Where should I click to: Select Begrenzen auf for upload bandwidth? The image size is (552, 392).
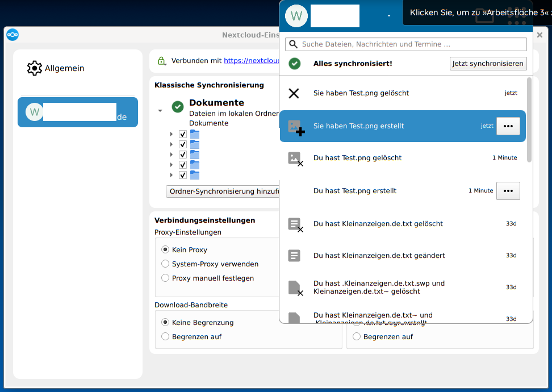(357, 336)
